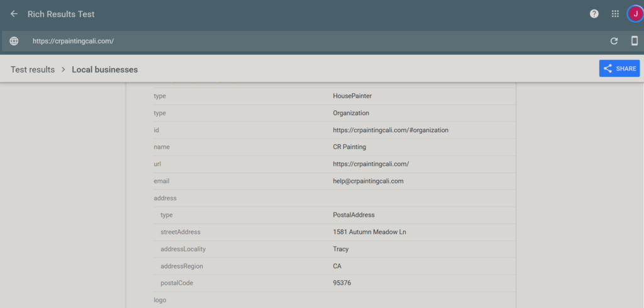644x308 pixels.
Task: Select the HousePainter type value
Action: pyautogui.click(x=352, y=96)
